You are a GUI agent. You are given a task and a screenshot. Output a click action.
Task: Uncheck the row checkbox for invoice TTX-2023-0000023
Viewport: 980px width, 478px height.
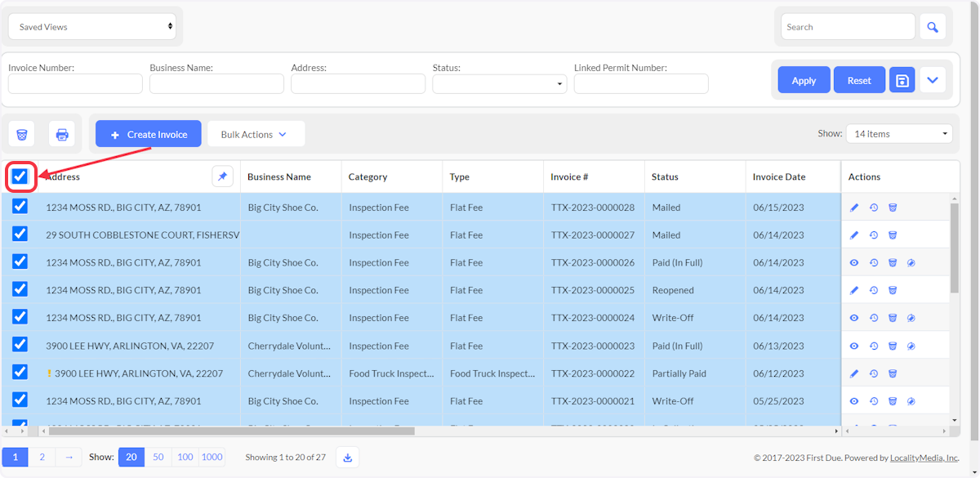pyautogui.click(x=20, y=345)
